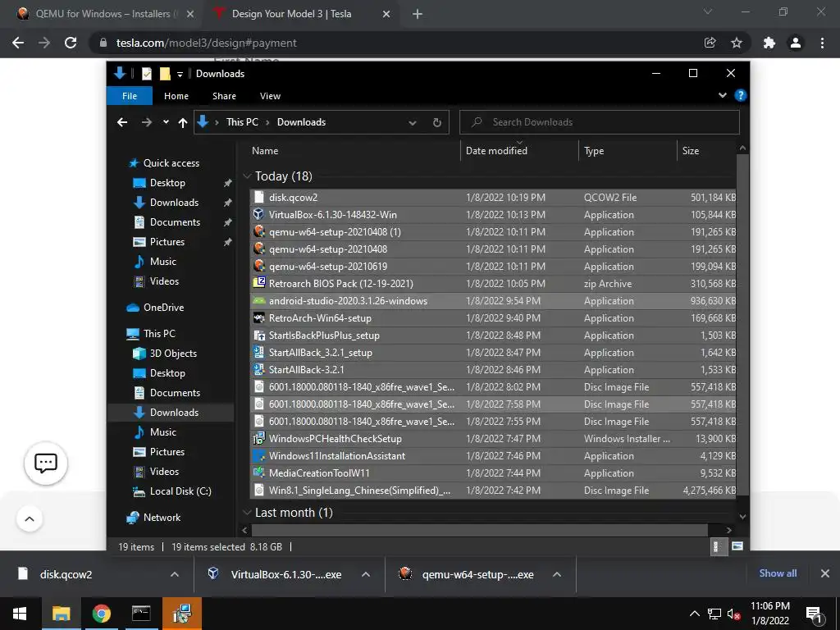840x630 pixels.
Task: Open the VirtualBox download options arrow
Action: pyautogui.click(x=366, y=574)
